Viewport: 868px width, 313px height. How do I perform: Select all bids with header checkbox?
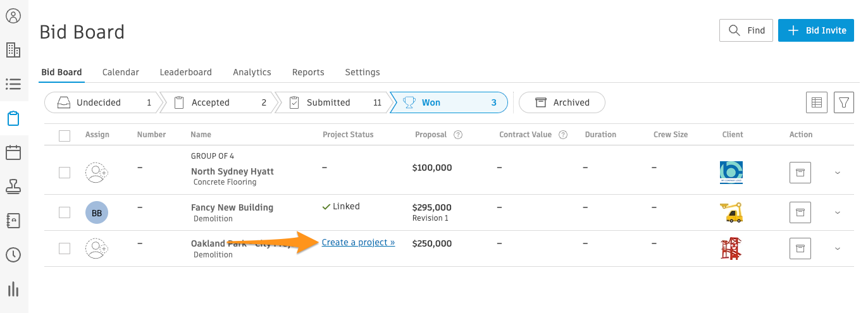[65, 135]
